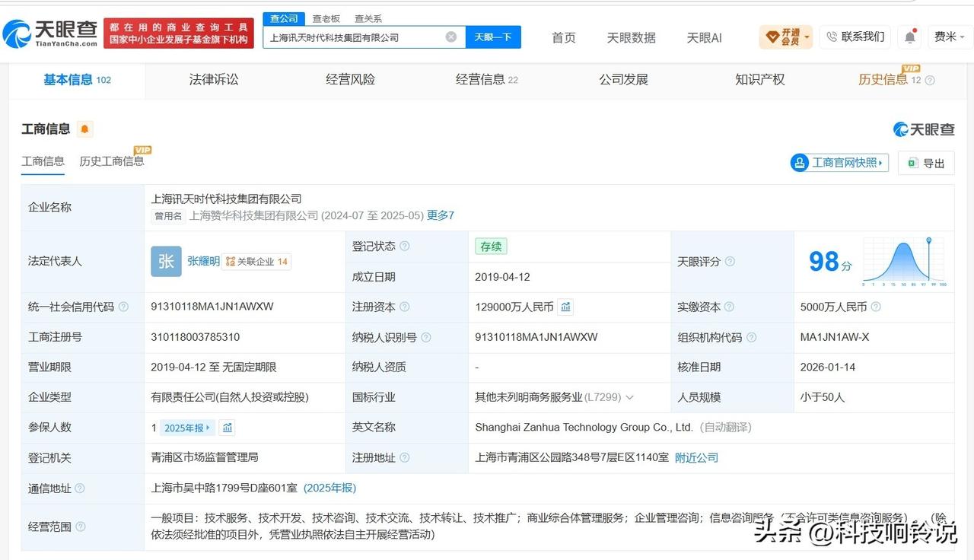
Task: Switch to 查老板 search tab
Action: coord(326,18)
